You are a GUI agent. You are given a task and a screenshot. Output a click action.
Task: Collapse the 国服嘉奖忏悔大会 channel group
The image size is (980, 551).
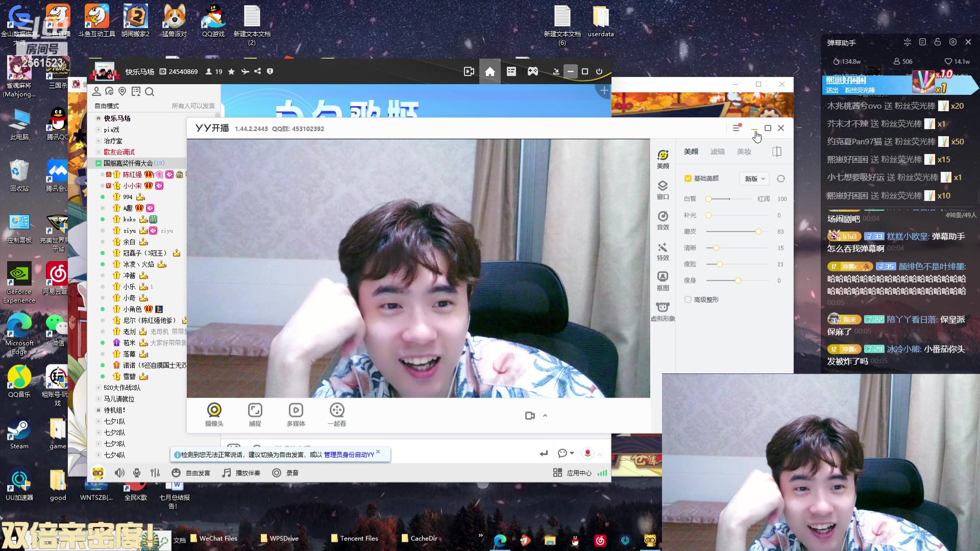click(x=99, y=163)
